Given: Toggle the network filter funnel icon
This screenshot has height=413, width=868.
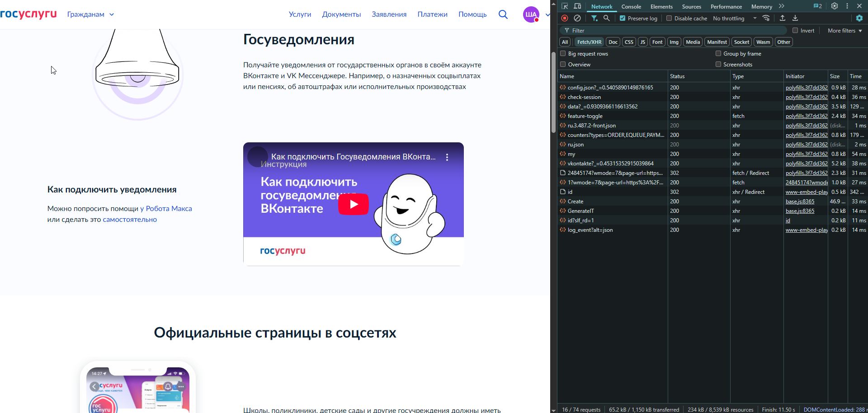Looking at the screenshot, I should point(594,18).
